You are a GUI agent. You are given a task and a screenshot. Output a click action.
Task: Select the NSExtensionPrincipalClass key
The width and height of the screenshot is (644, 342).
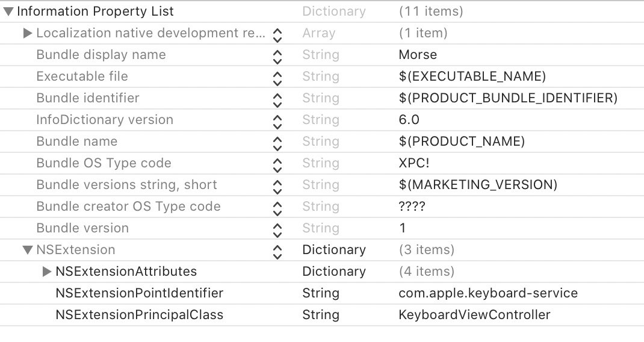pyautogui.click(x=139, y=315)
